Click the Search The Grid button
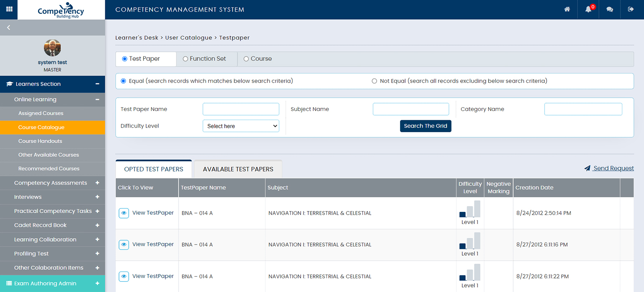This screenshot has width=644, height=292. pyautogui.click(x=425, y=126)
